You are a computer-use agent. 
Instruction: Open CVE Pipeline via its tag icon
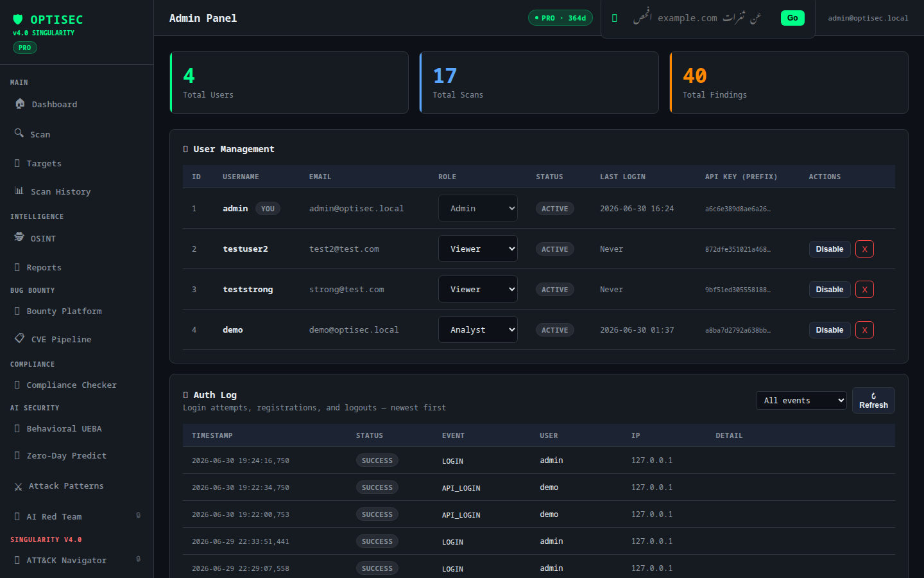[x=20, y=338]
